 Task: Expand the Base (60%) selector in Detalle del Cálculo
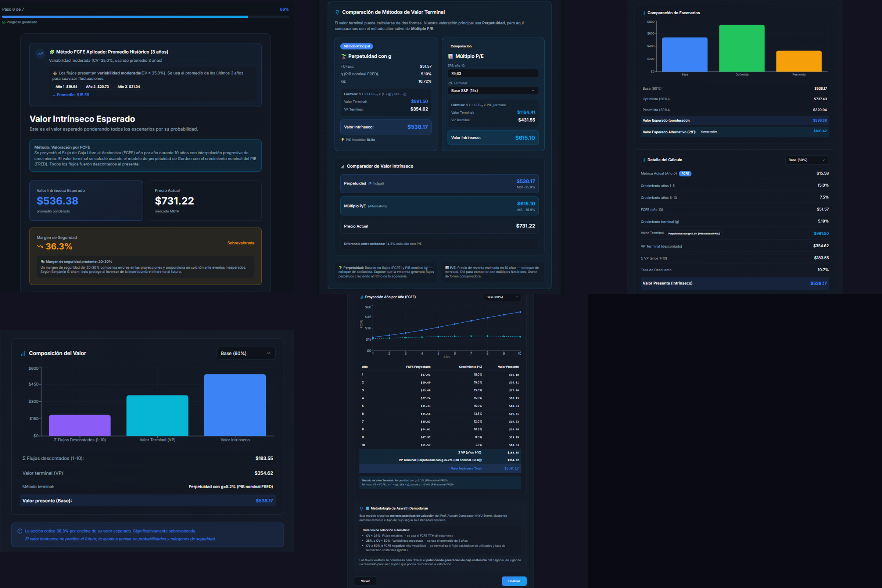click(807, 160)
